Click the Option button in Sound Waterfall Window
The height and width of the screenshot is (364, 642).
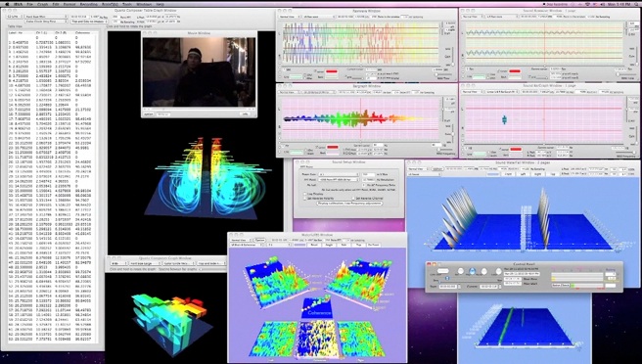click(x=437, y=169)
